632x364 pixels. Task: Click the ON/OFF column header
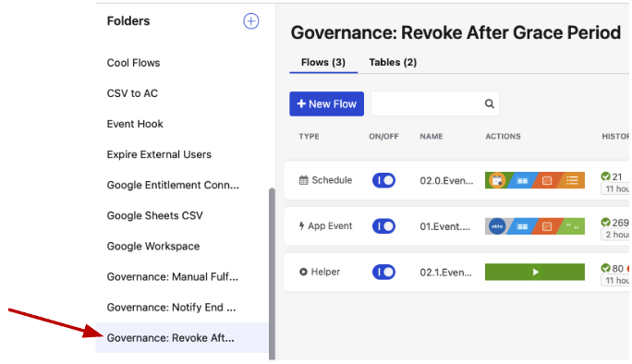click(x=383, y=137)
